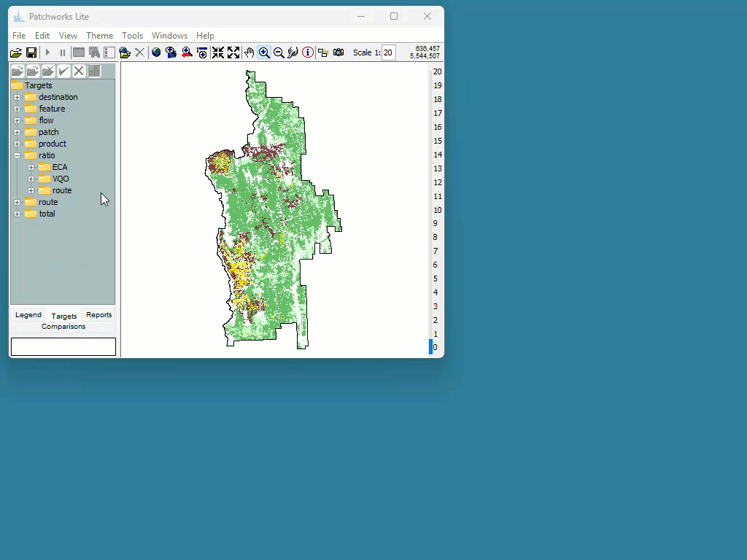Expand the VQO subfolder under ratio

click(31, 179)
